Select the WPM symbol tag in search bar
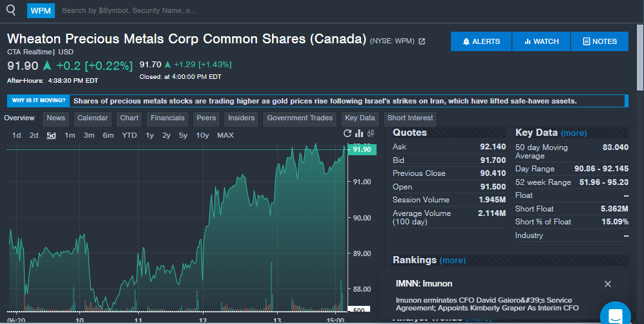This screenshot has width=644, height=324. point(41,11)
